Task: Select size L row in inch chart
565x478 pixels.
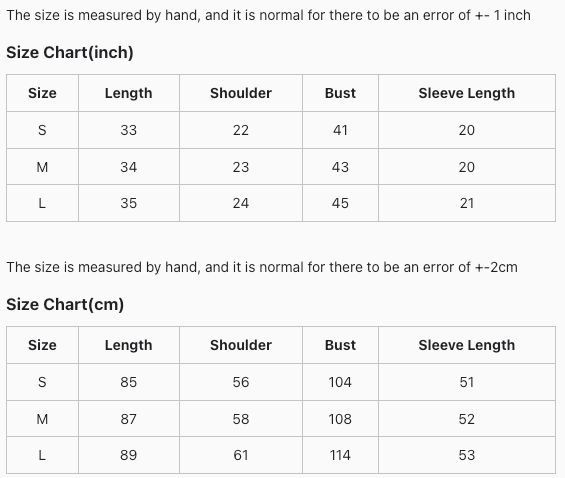Action: coord(281,203)
